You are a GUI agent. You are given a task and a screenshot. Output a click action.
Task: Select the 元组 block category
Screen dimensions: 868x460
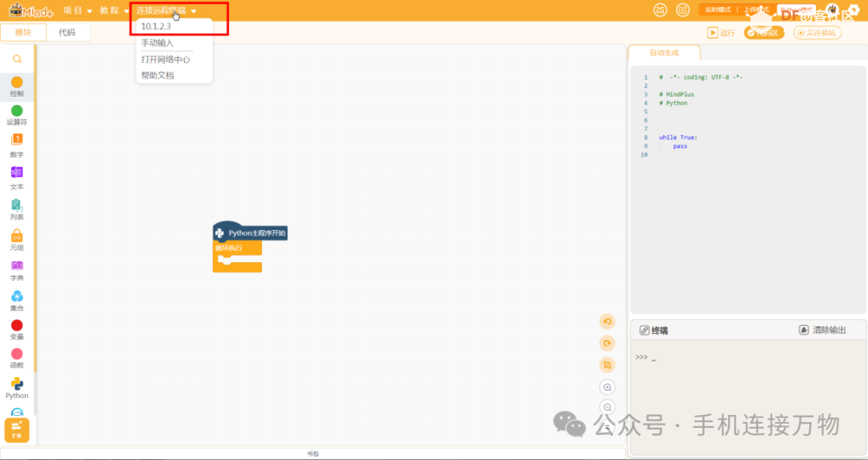(17, 240)
